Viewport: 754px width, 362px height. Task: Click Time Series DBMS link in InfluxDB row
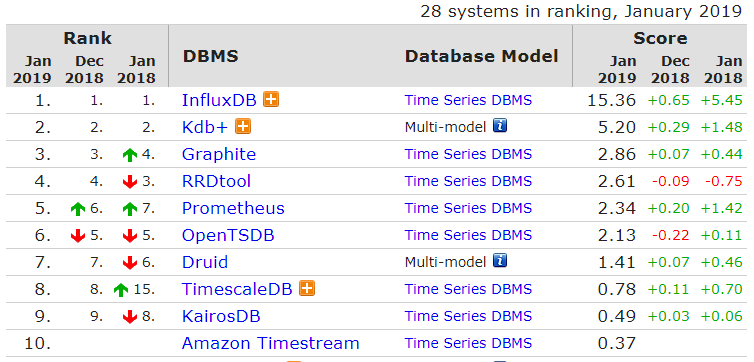(x=468, y=100)
